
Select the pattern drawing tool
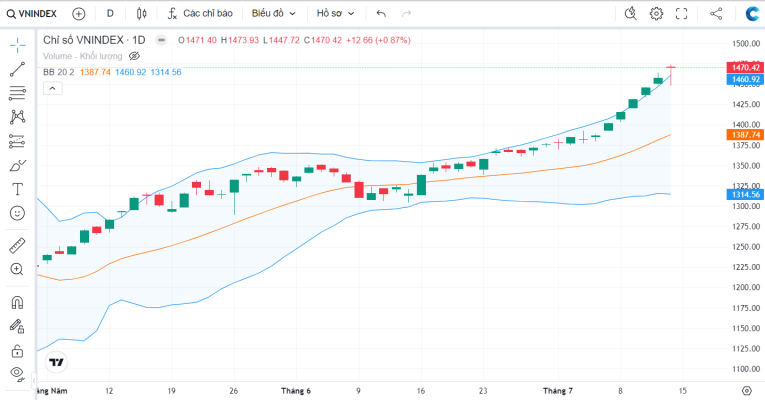click(18, 117)
